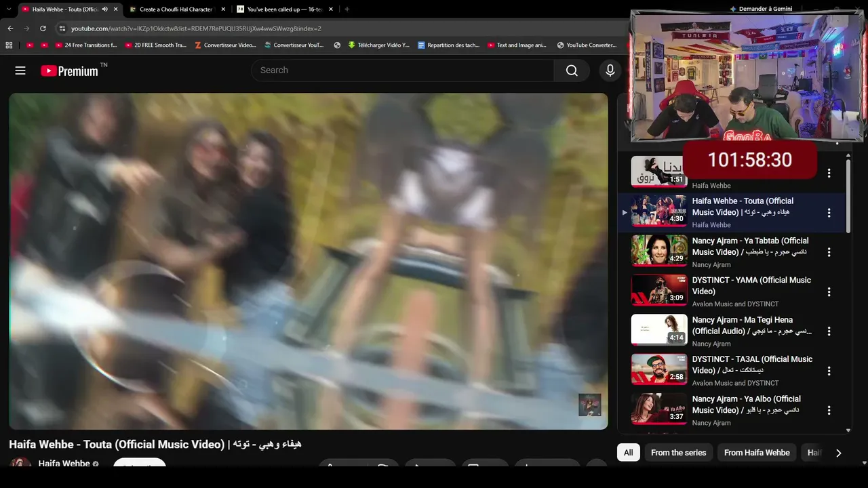Open the Télécharger Vidéo Y... bookmark
Viewport: 868px width, 488px height.
pos(378,45)
